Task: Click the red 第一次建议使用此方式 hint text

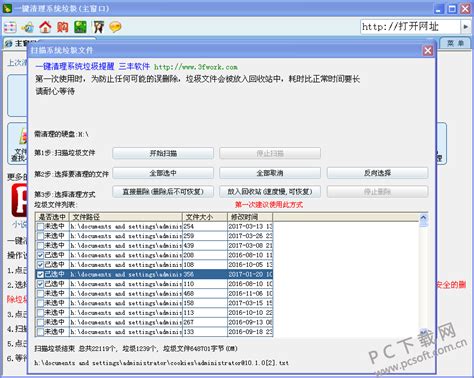Action: 269,205
